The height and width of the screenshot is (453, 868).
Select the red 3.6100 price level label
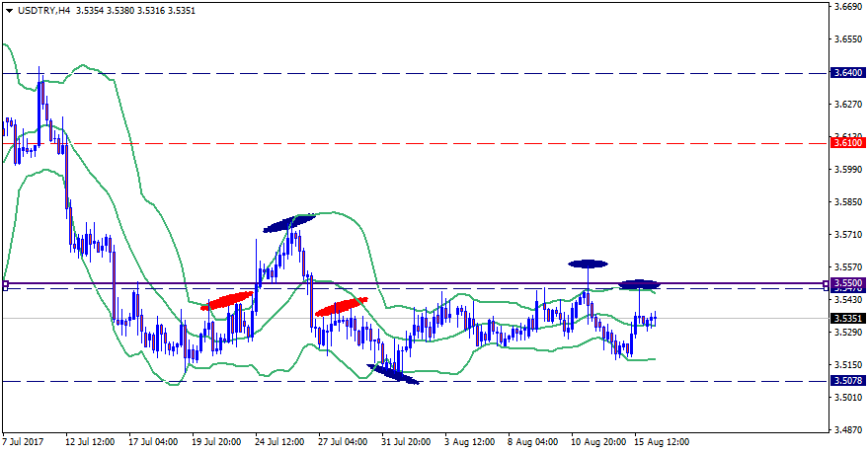coord(845,143)
